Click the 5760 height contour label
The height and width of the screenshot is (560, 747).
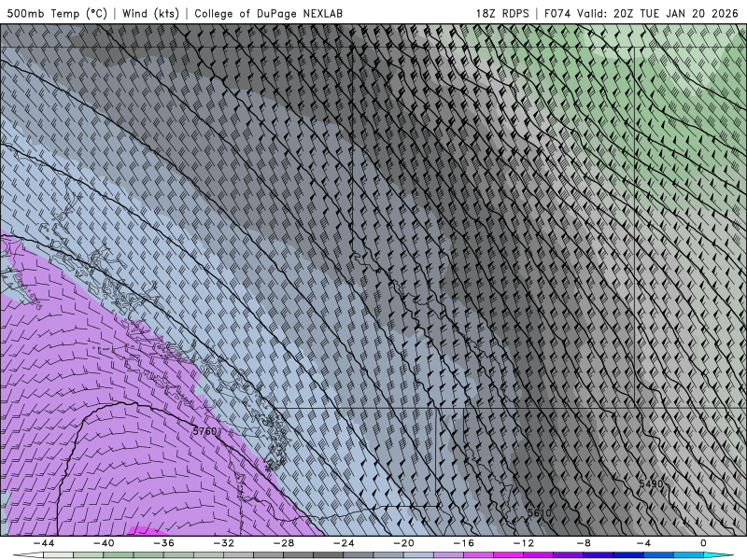204,431
